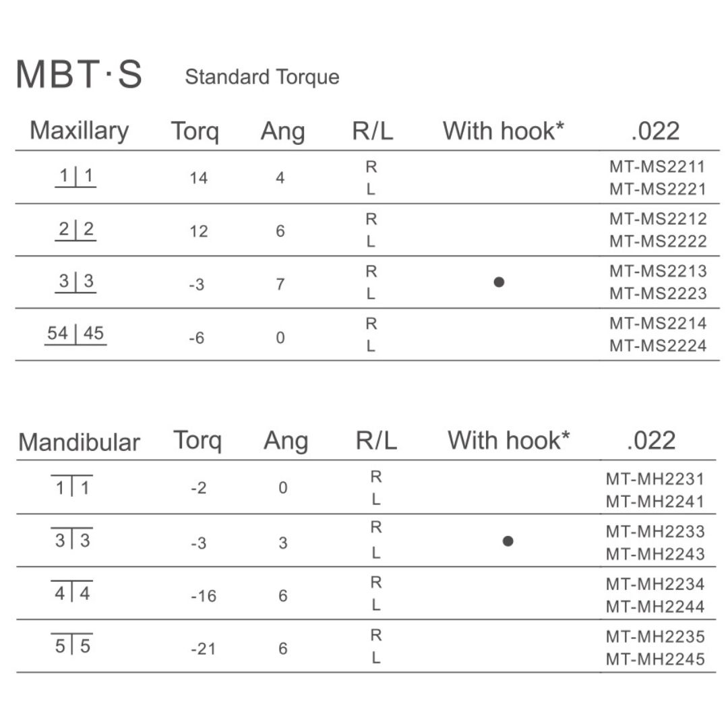Click the mandibular 4|4 tooth notation symbol
The width and height of the screenshot is (728, 728).
(x=72, y=593)
